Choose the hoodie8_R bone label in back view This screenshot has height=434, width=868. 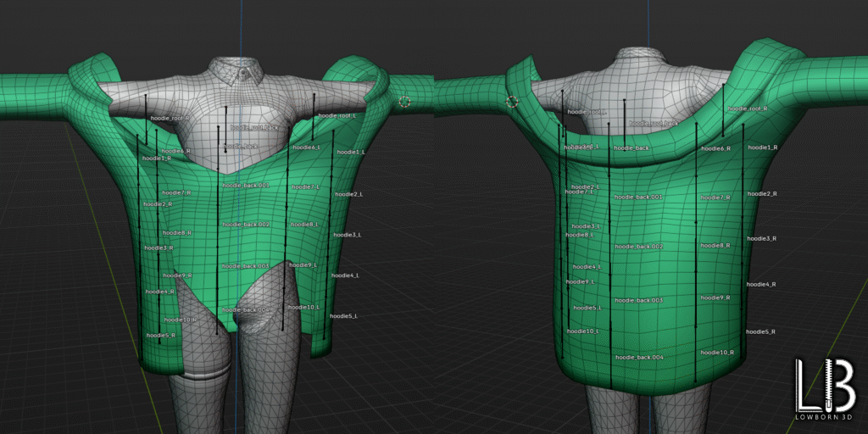tap(715, 246)
